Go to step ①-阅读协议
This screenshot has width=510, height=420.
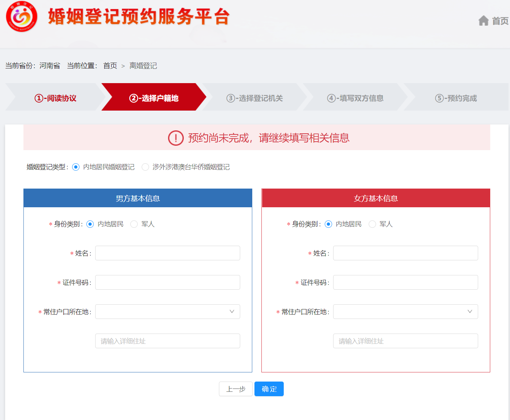pos(55,98)
